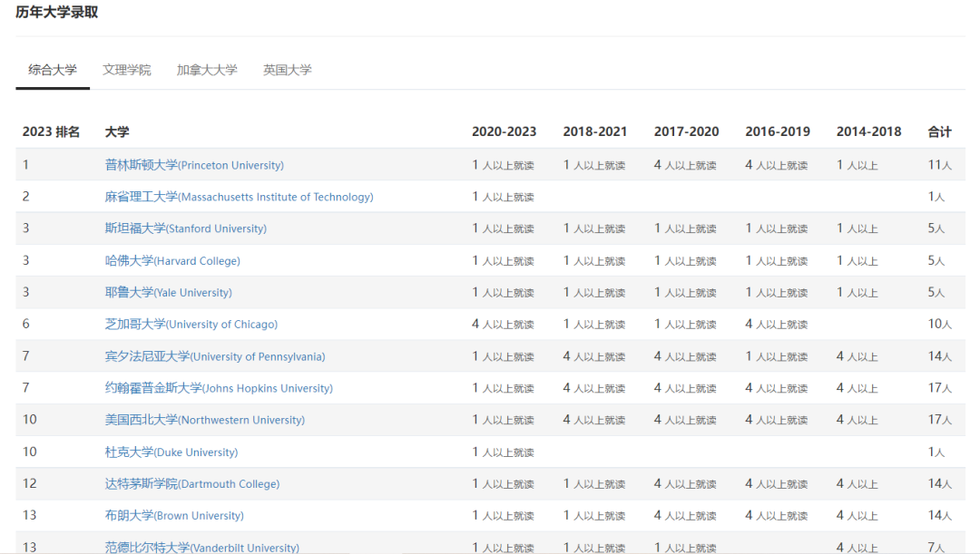
Task: Click Princeton's total of 11人
Action: (x=940, y=165)
